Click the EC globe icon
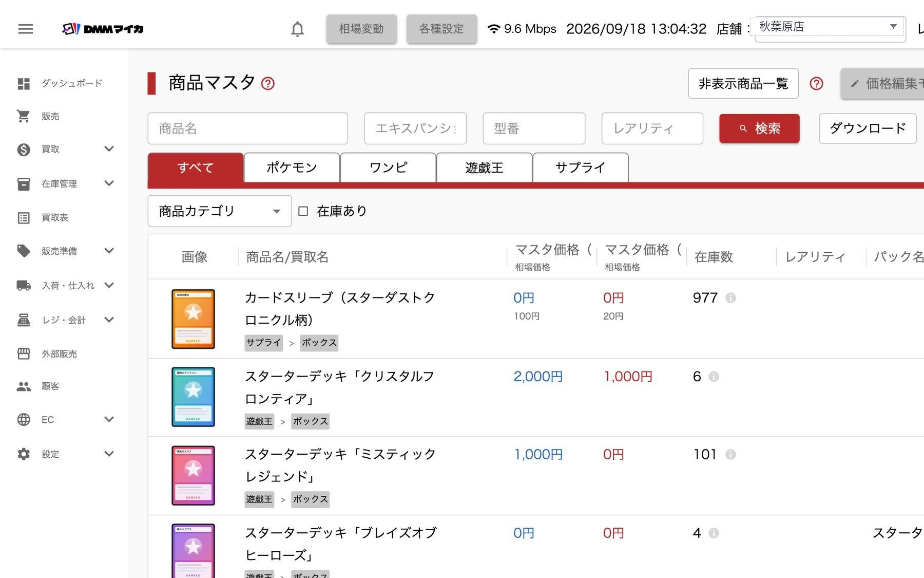 click(24, 419)
